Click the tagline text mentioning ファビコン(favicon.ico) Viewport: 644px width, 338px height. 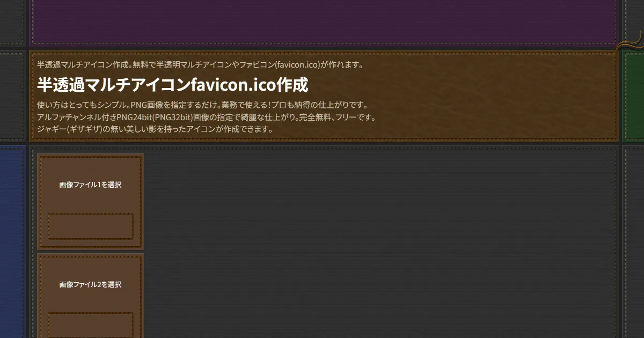[x=200, y=65]
